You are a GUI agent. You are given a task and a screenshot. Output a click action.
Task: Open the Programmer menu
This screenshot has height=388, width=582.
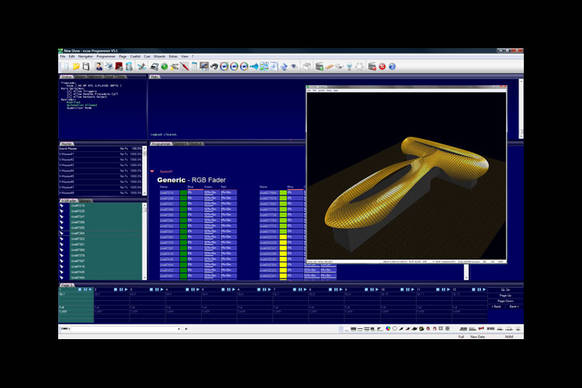106,56
